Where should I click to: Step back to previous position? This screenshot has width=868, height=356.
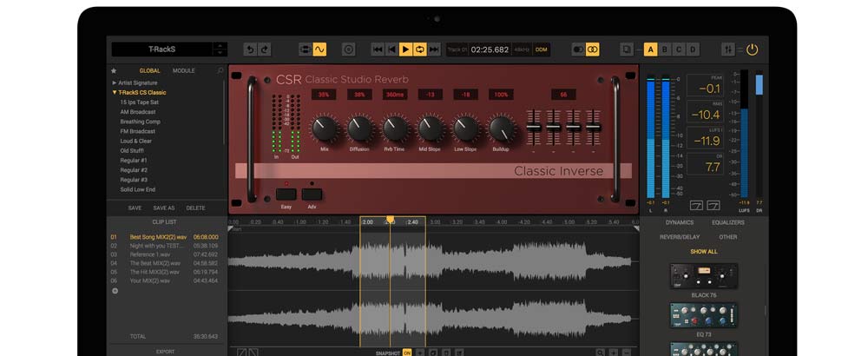(x=392, y=49)
